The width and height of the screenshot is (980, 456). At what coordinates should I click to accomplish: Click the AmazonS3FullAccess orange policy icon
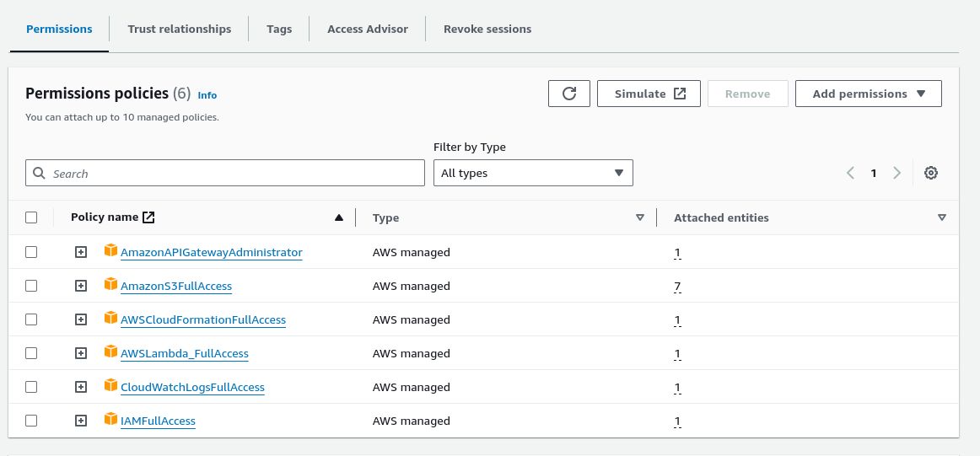(x=110, y=284)
